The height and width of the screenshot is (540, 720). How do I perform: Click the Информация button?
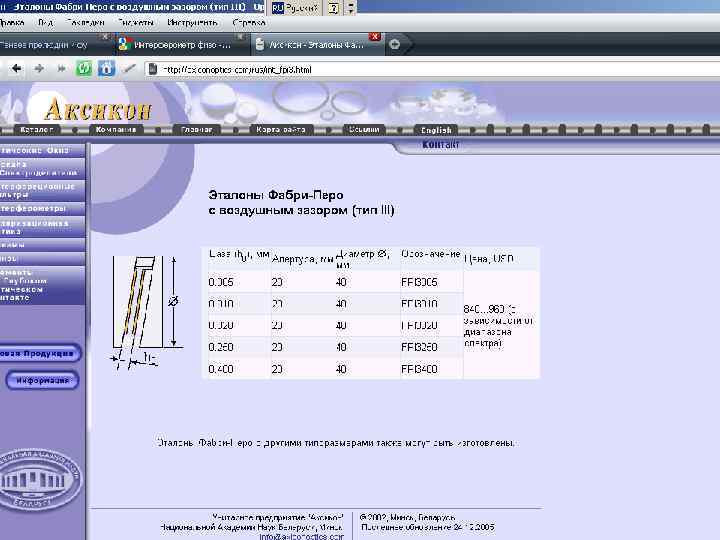(42, 380)
